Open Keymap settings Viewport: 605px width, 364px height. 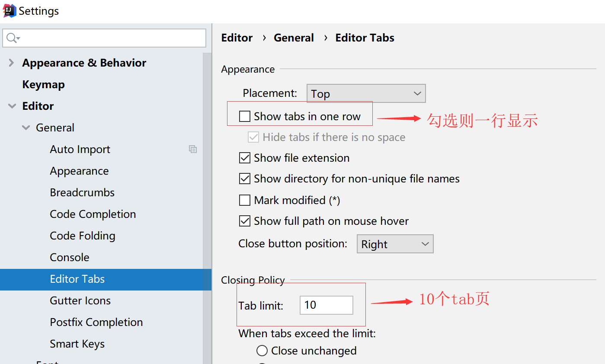point(43,85)
